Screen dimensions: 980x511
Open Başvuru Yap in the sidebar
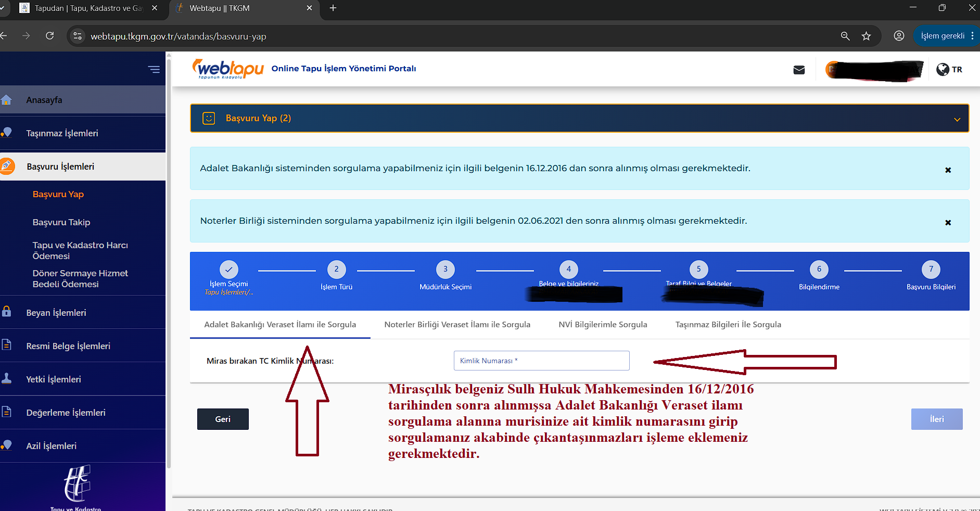tap(58, 194)
